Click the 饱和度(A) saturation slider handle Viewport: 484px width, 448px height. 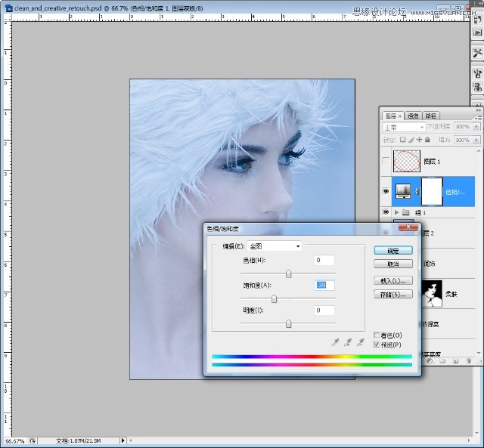pos(274,298)
